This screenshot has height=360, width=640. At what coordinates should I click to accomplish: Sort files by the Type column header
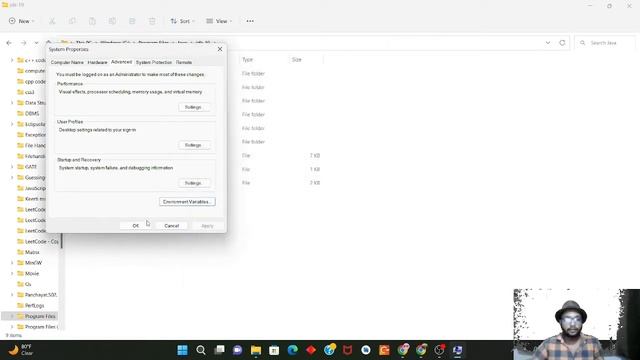click(x=247, y=60)
